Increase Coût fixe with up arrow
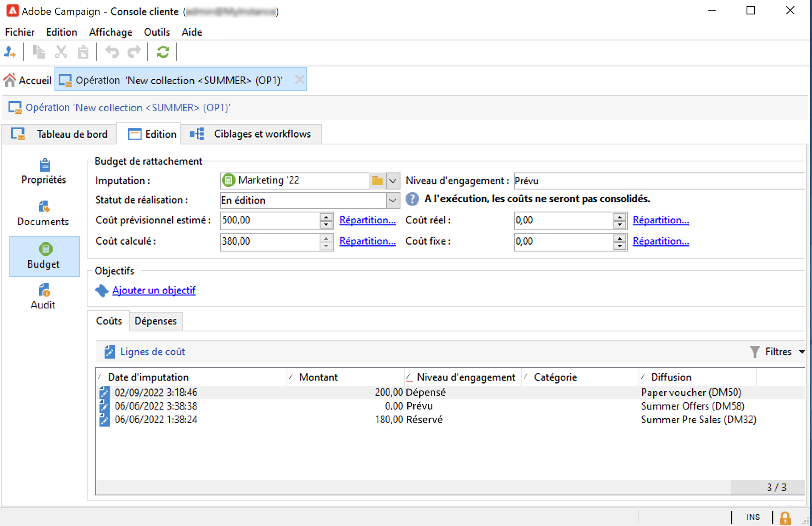 tap(620, 238)
